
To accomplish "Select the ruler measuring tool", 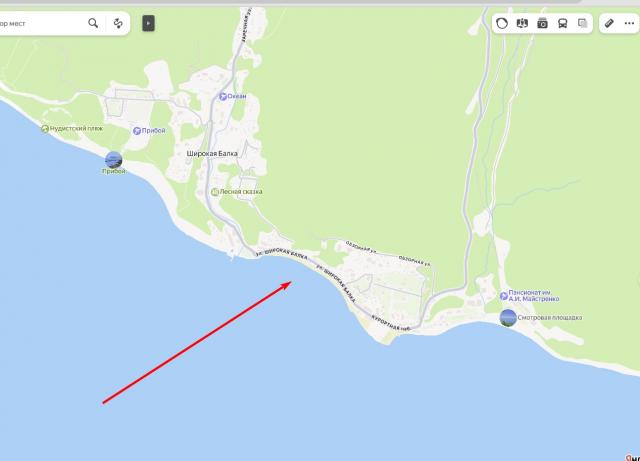I will point(609,23).
